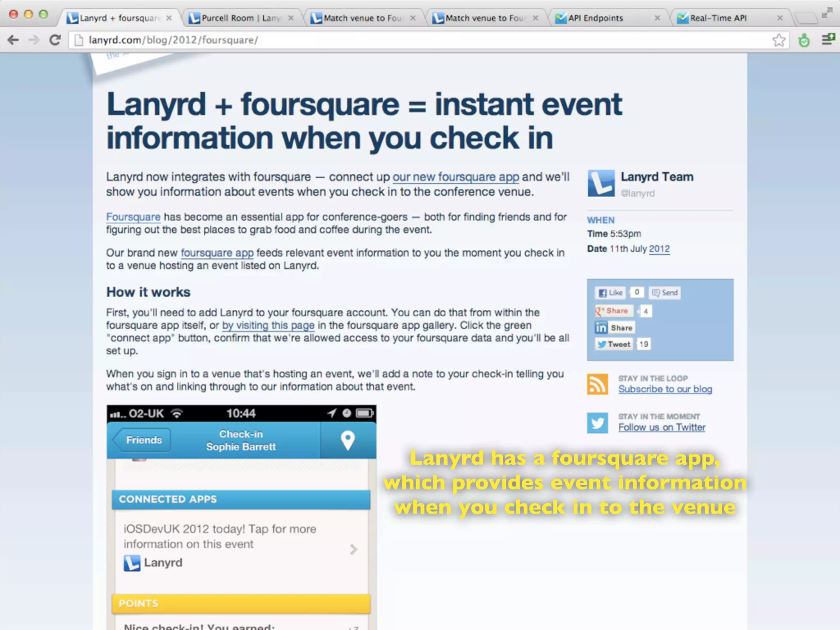Viewport: 840px width, 630px height.
Task: Switch to the Purcell Room tab
Action: pos(242,18)
